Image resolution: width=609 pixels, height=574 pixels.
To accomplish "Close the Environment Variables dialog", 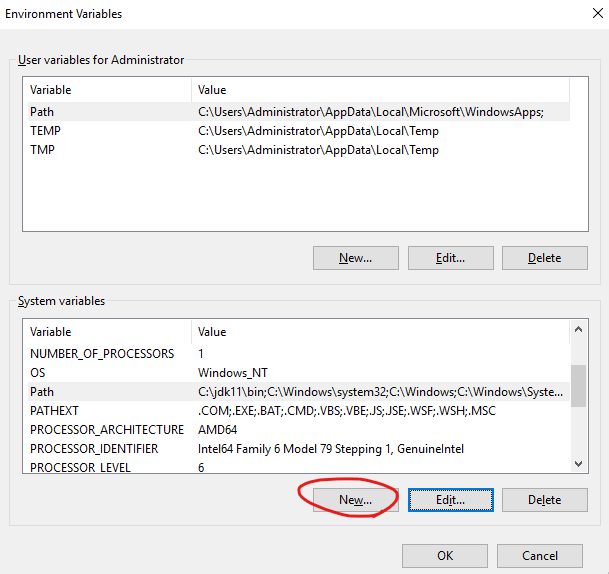I will 598,13.
